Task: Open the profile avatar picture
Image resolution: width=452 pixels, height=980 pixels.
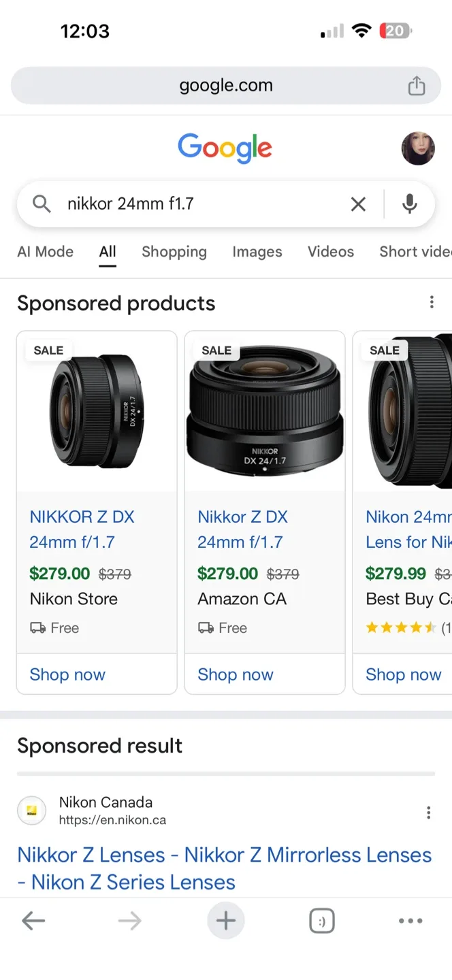Action: 419,148
